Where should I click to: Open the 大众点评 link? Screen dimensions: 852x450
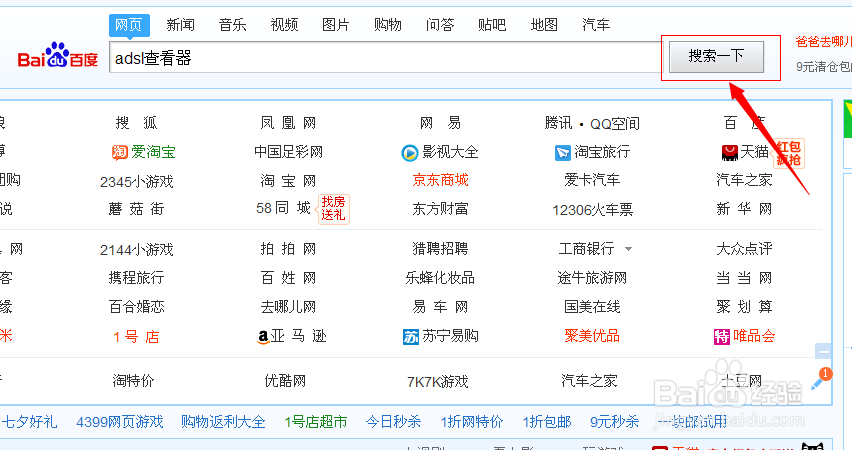tap(744, 249)
